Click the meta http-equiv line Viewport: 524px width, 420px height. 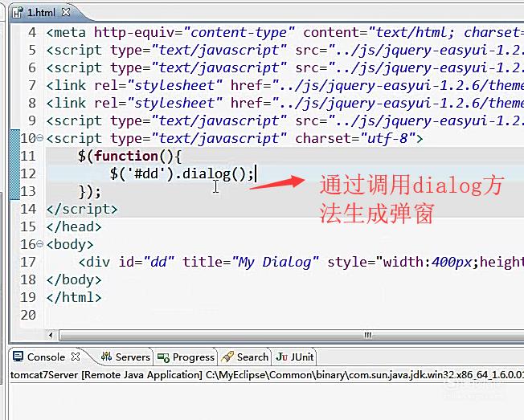click(x=285, y=32)
